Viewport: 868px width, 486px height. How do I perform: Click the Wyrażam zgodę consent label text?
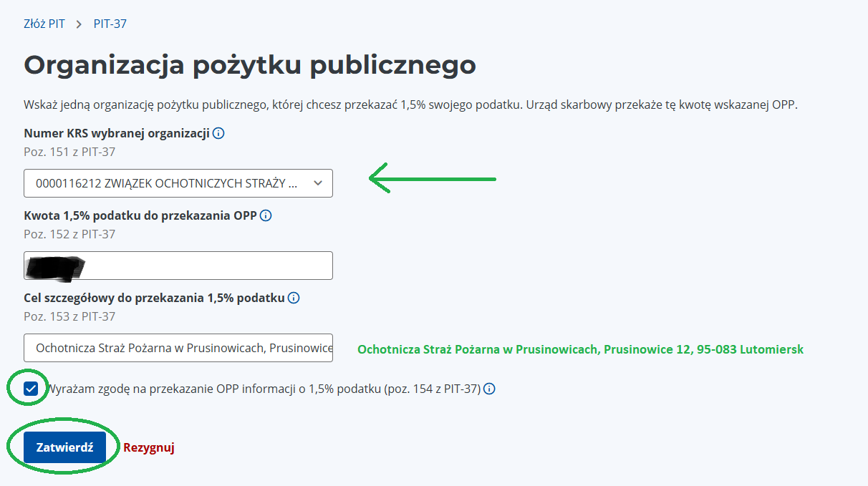coord(264,389)
